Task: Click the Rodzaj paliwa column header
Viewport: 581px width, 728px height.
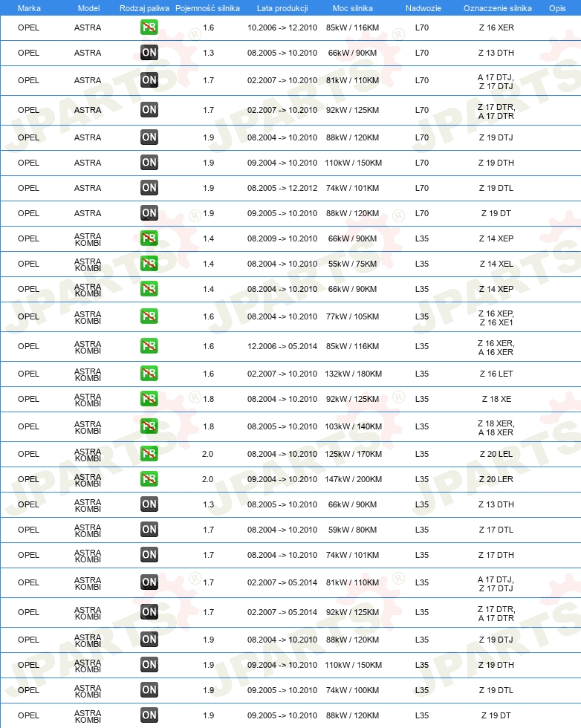Action: 144,8
